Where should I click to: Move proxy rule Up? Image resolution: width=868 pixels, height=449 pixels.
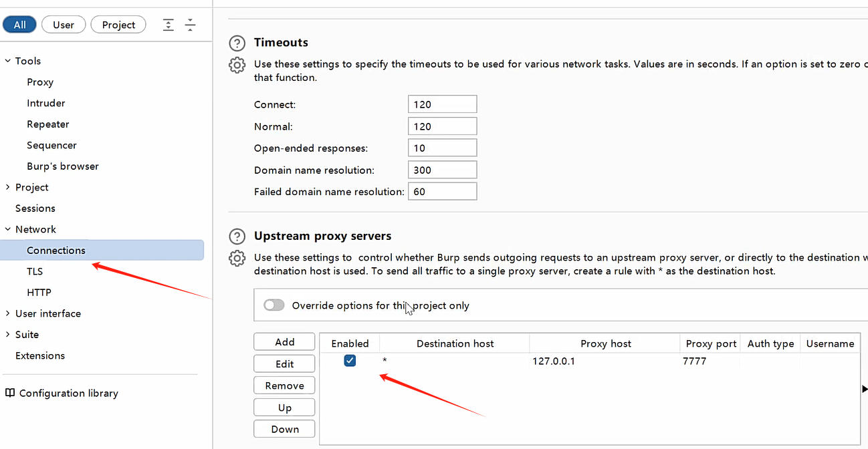284,408
